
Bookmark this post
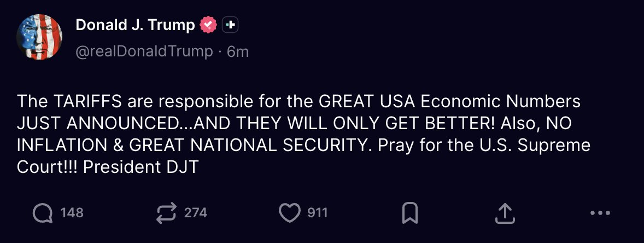(409, 213)
